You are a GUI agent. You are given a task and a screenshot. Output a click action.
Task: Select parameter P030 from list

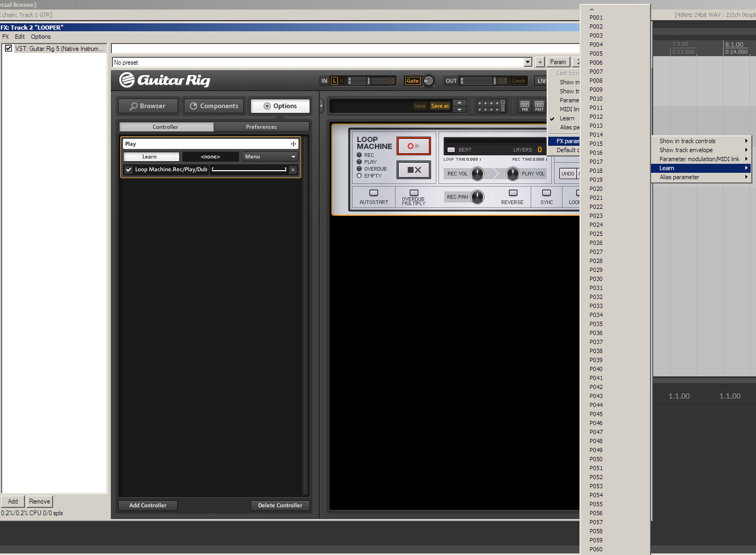coord(615,279)
